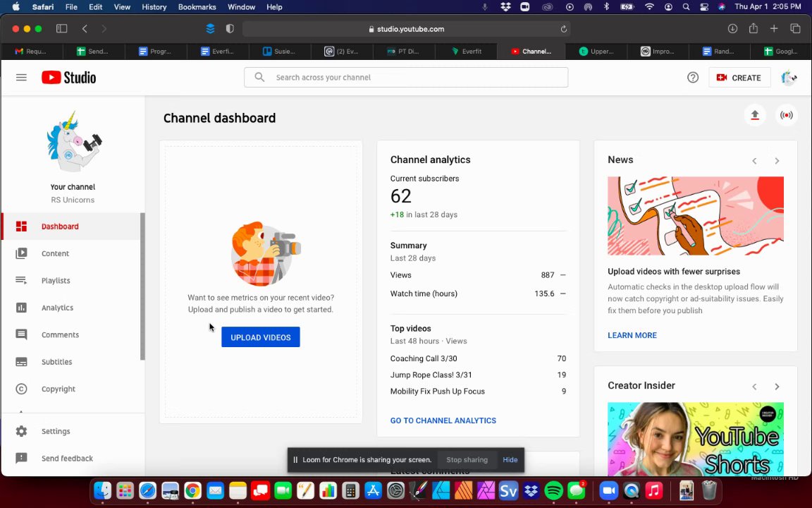Open the Dashboard sidebar item
Viewport: 812px width, 508px height.
point(71,226)
